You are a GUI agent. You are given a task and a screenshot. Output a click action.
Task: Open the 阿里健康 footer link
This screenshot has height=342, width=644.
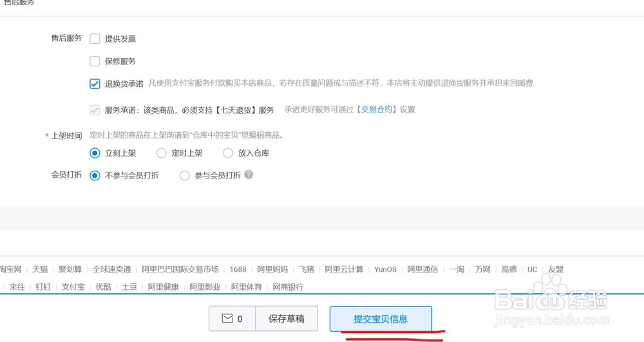(164, 287)
